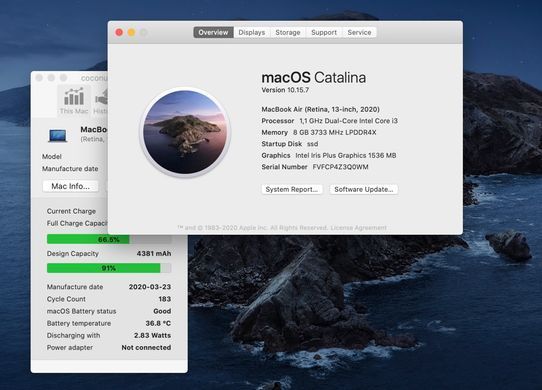The height and width of the screenshot is (390, 542).
Task: Click the 91% capacity progress bar
Action: 109,268
